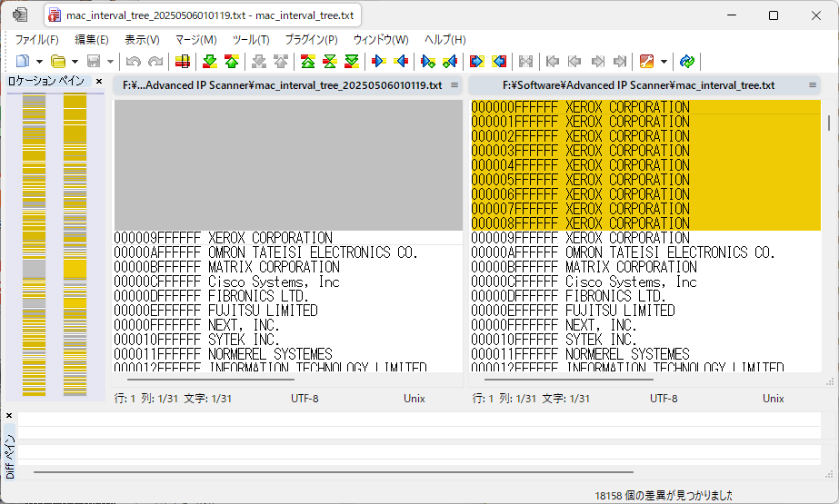Jump to First Difference icon
The width and height of the screenshot is (839, 504).
[x=307, y=62]
